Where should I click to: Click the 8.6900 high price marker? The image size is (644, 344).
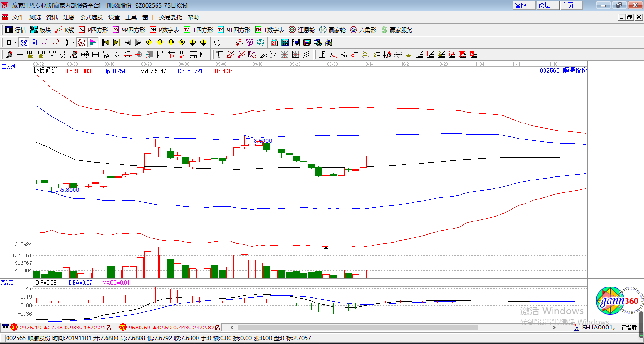[263, 141]
